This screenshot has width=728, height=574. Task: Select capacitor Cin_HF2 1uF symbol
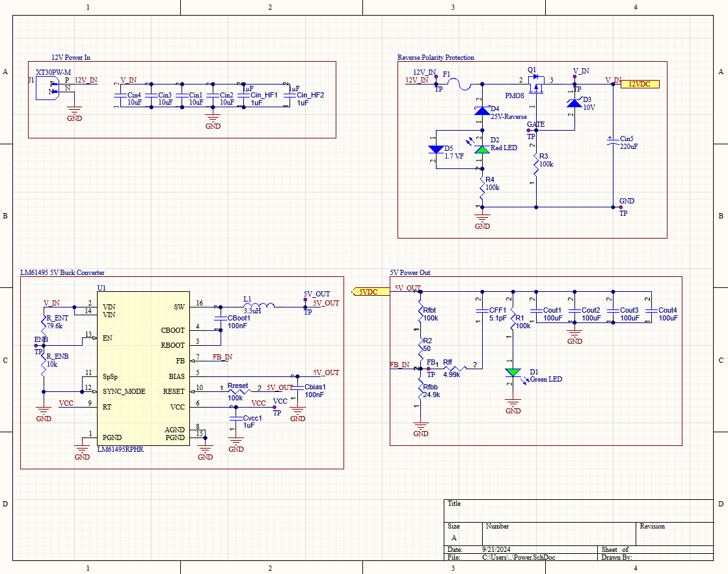coord(290,95)
